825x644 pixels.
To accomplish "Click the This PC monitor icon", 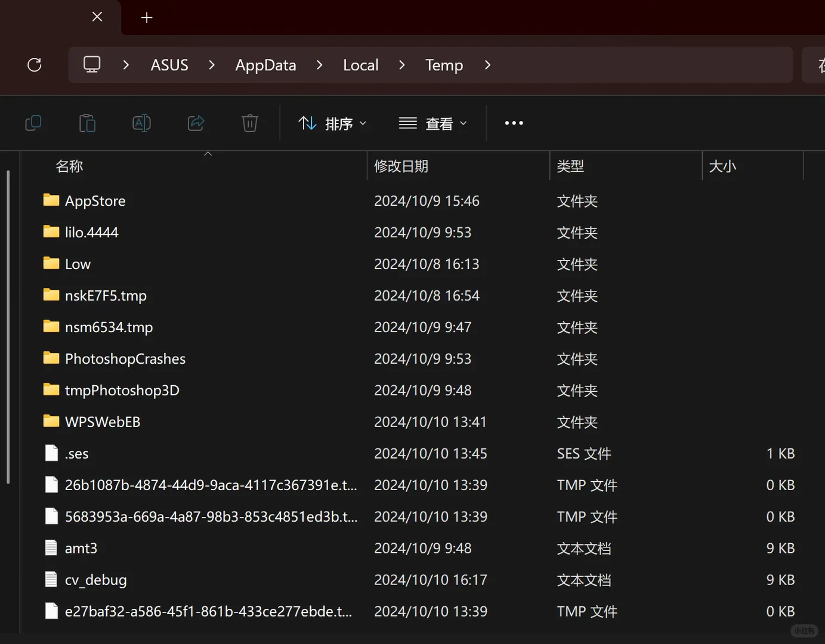I will pyautogui.click(x=92, y=64).
